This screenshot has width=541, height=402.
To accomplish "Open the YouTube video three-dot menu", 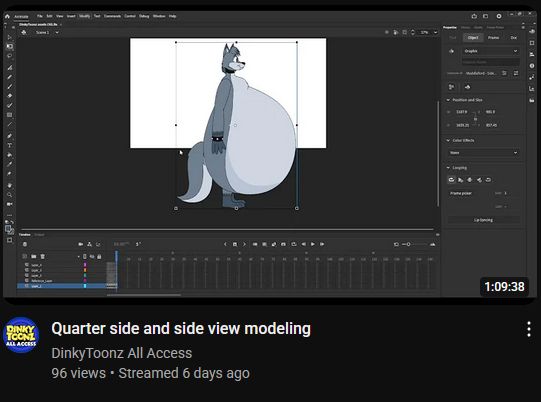I will [529, 329].
